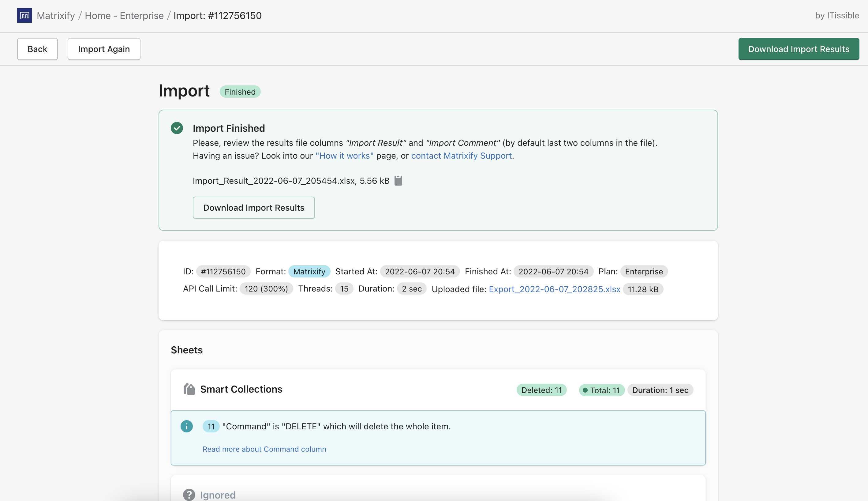Click the green dot in Total: 11 badge
868x501 pixels.
(585, 390)
